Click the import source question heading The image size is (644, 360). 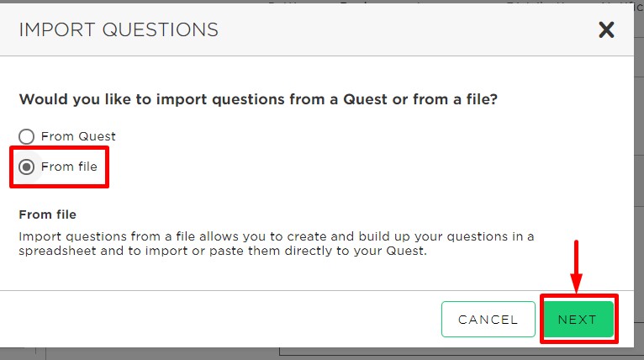click(258, 99)
